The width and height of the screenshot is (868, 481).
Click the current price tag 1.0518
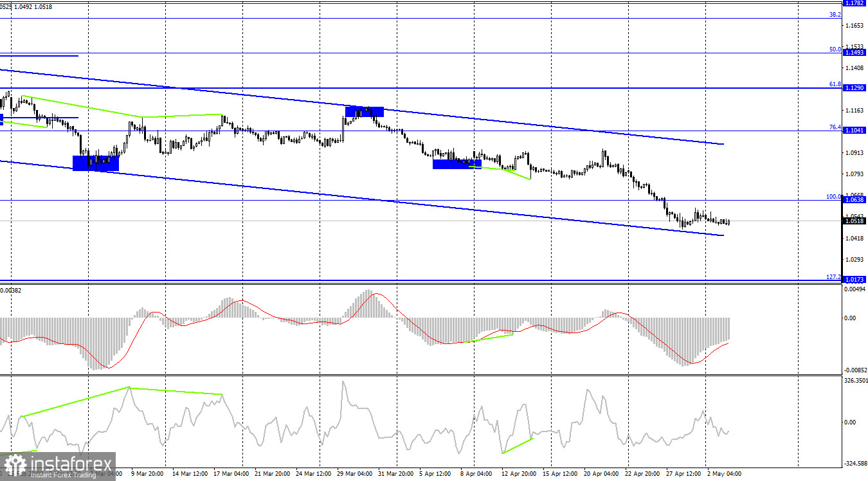(854, 221)
